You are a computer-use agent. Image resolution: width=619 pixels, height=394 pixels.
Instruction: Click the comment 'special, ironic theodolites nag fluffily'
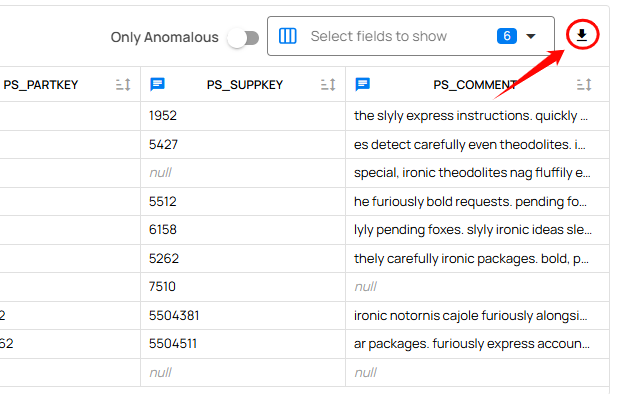click(472, 173)
